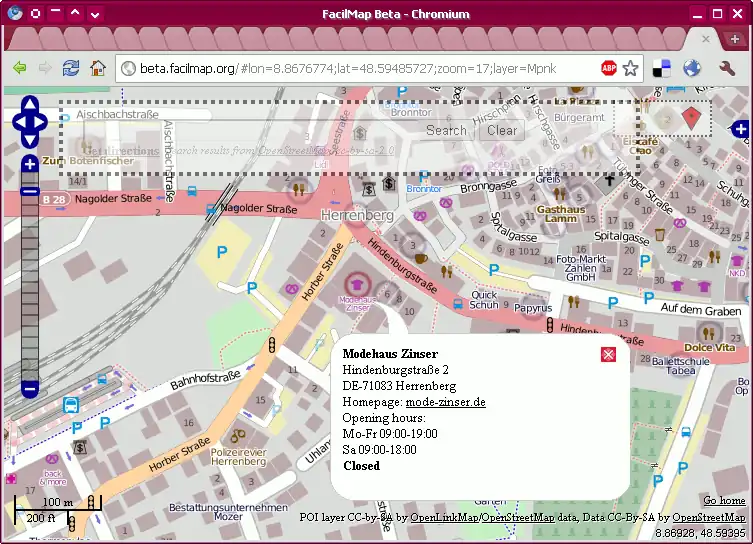Zoom in with the plus control
The height and width of the screenshot is (544, 753).
30,164
